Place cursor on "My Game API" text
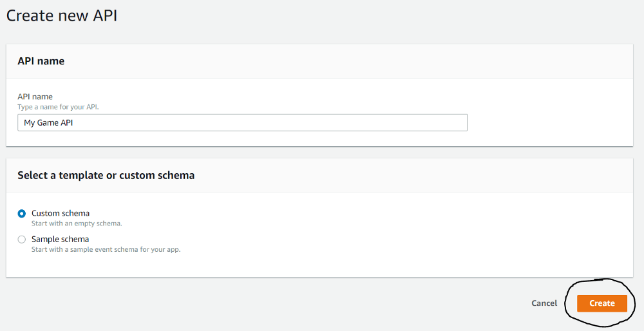This screenshot has width=644, height=331. pyautogui.click(x=48, y=123)
